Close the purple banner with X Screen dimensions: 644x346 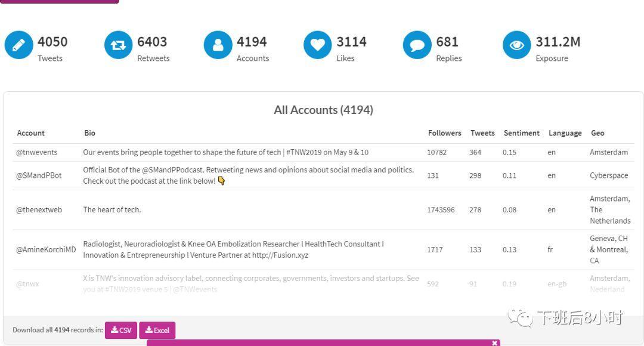(494, 343)
